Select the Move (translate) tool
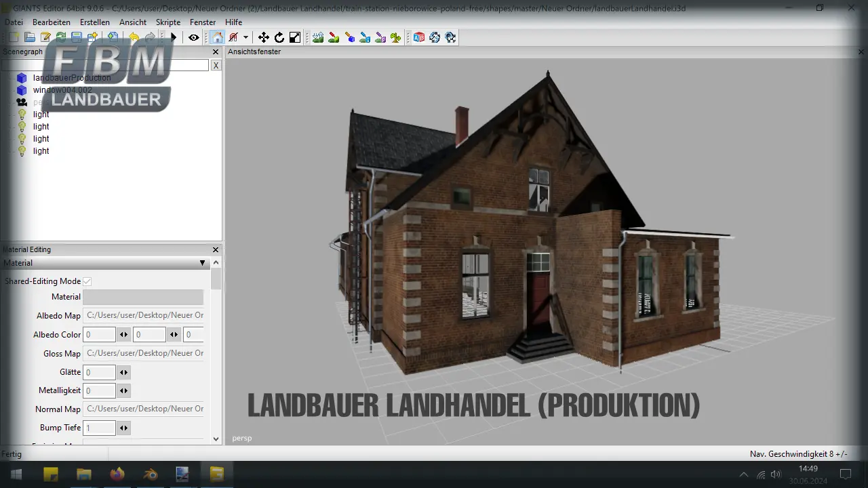868x488 pixels. pos(264,37)
